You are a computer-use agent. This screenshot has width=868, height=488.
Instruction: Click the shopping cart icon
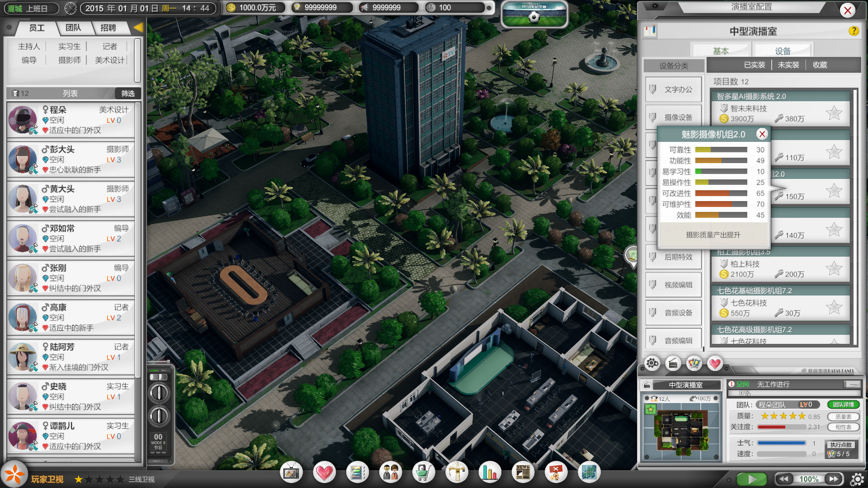(423, 473)
